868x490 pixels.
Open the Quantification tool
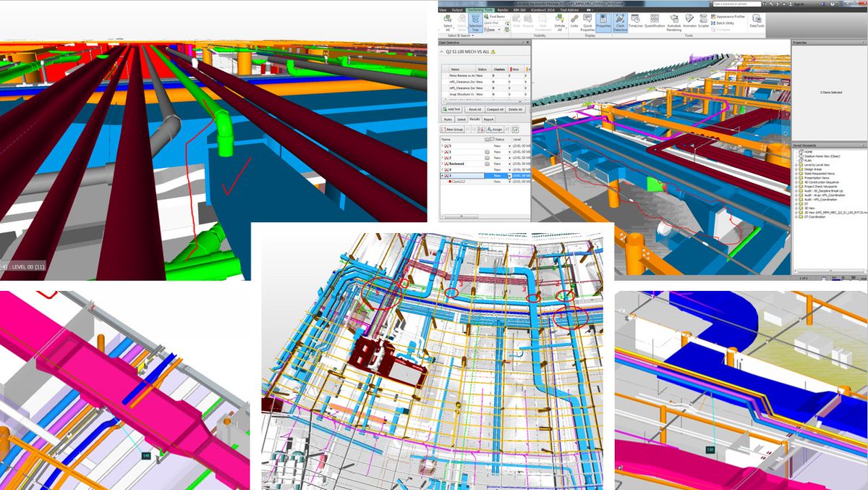point(655,22)
